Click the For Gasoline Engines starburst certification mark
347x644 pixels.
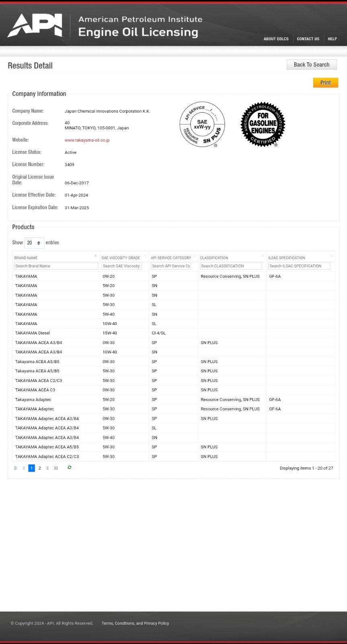pyautogui.click(x=263, y=124)
